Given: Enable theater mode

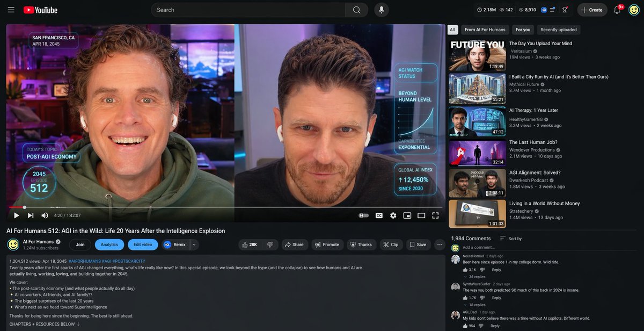Looking at the screenshot, I should coord(421,215).
